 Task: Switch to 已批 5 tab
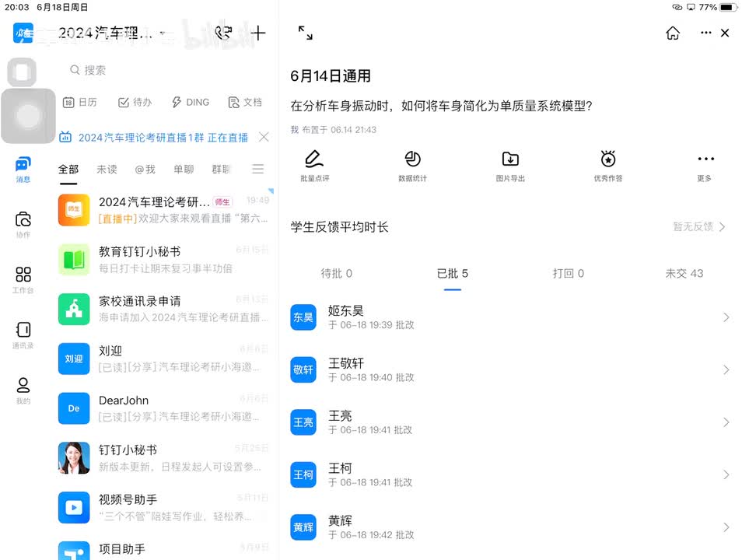point(453,274)
